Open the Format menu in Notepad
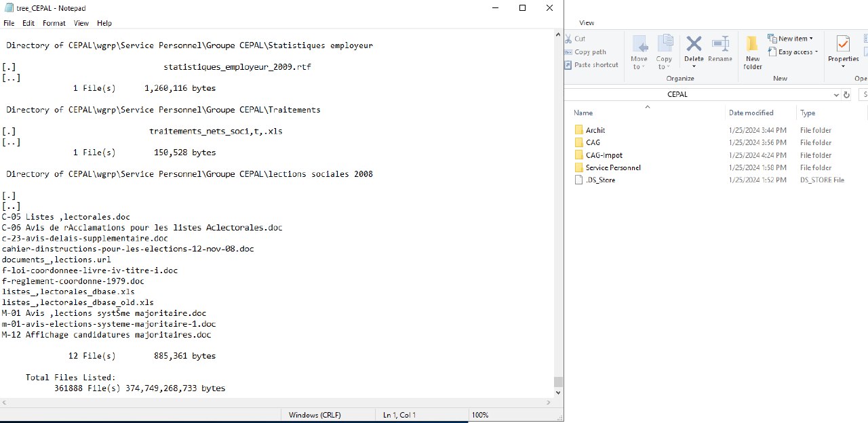 click(54, 23)
